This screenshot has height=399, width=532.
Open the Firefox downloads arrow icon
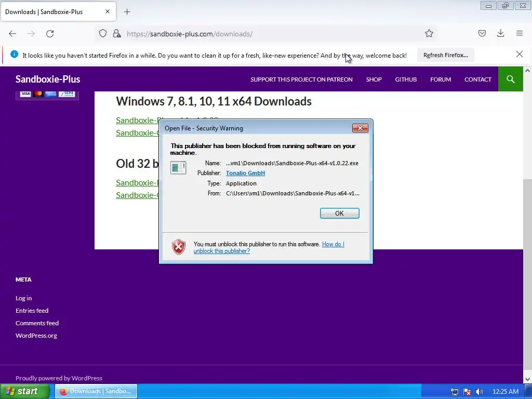tap(500, 33)
